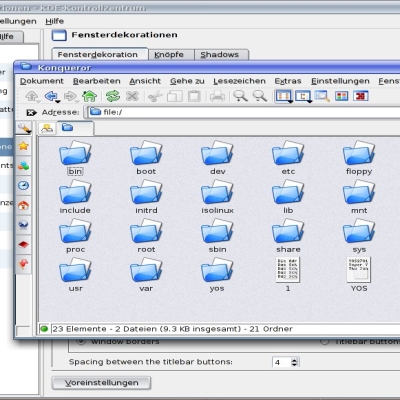400x400 pixels.
Task: Open the Gehe zu menu
Action: [187, 81]
